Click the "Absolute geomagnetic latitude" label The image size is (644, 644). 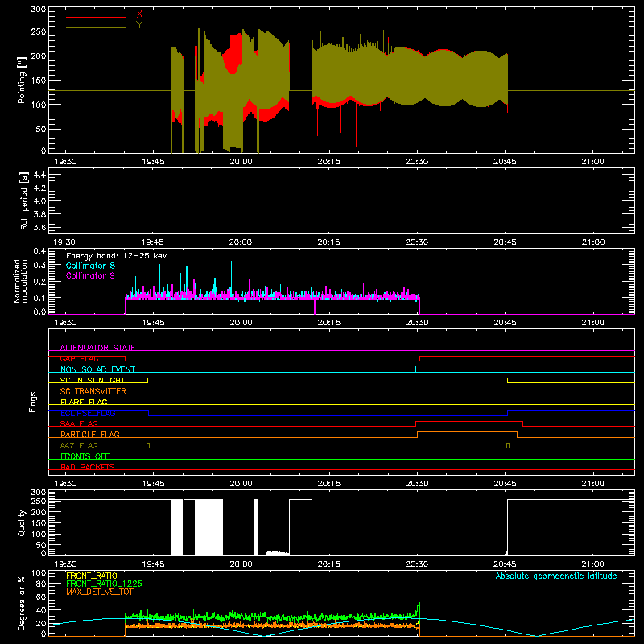click(x=556, y=576)
